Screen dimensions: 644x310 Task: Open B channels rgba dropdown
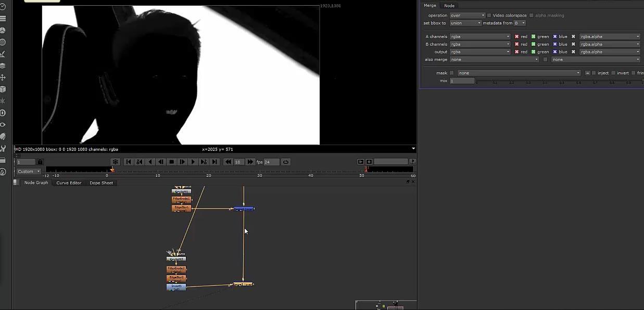(x=480, y=44)
